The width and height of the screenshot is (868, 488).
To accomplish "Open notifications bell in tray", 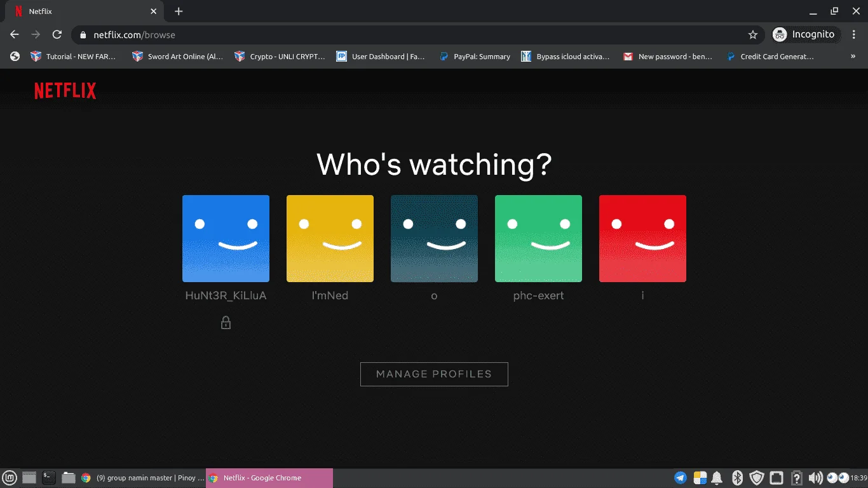I will tap(717, 478).
